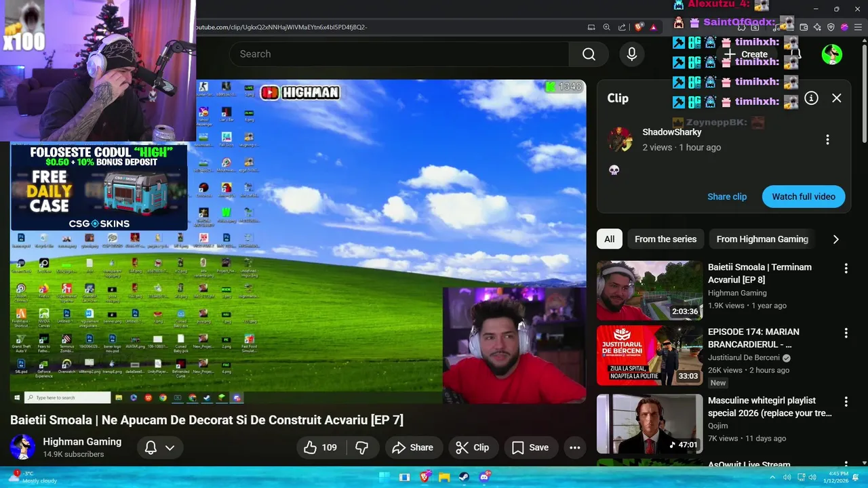This screenshot has width=868, height=488.
Task: Select the All filter chip
Action: 610,239
